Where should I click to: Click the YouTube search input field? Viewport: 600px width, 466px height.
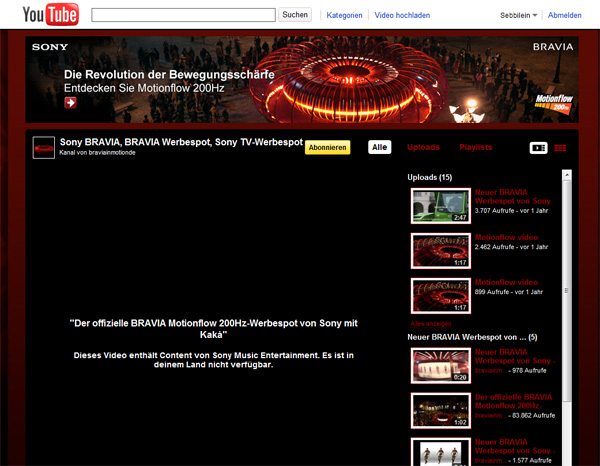(x=183, y=15)
